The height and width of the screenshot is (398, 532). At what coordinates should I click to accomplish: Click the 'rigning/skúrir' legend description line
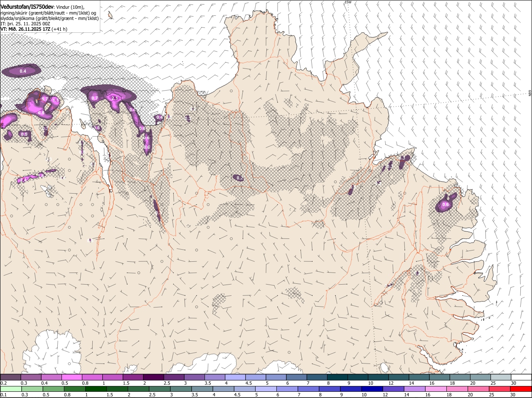point(48,12)
